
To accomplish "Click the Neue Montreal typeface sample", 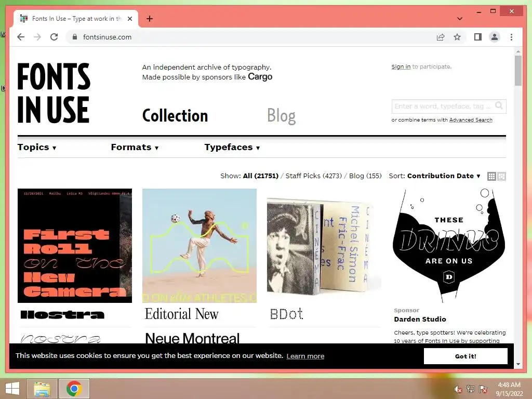I will pyautogui.click(x=192, y=338).
